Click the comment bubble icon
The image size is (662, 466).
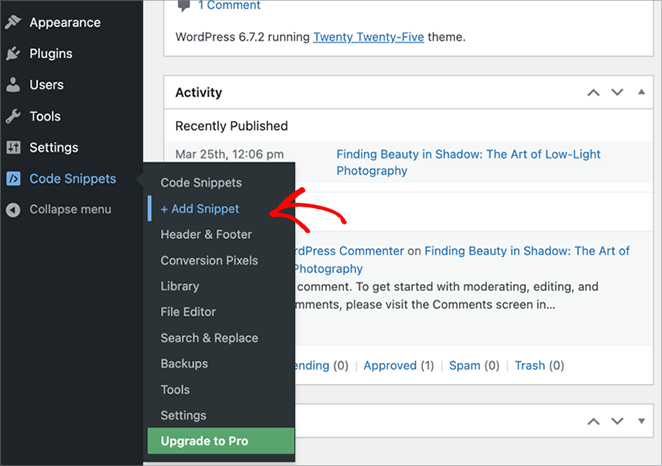(x=182, y=6)
